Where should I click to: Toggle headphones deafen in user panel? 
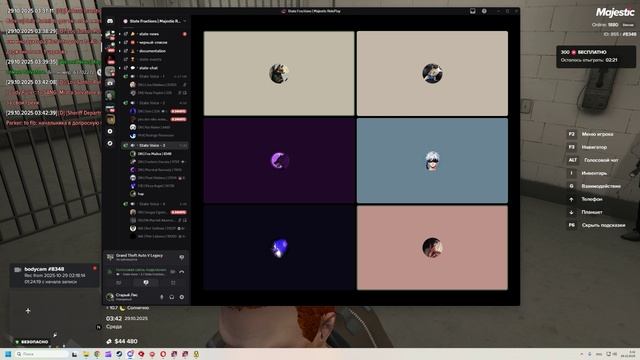[x=171, y=297]
